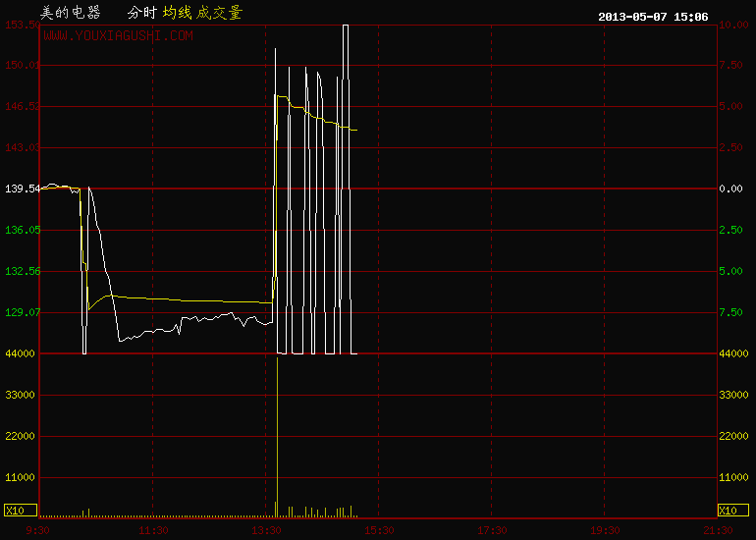This screenshot has height=540, width=756.
Task: Click the 2013-05-07 15:06 timestamp
Action: tap(653, 17)
